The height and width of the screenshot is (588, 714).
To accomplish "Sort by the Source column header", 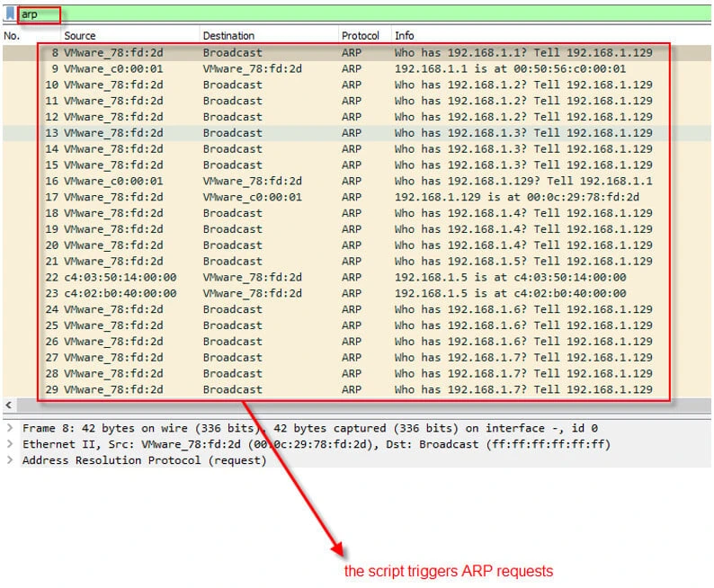I will tap(79, 36).
